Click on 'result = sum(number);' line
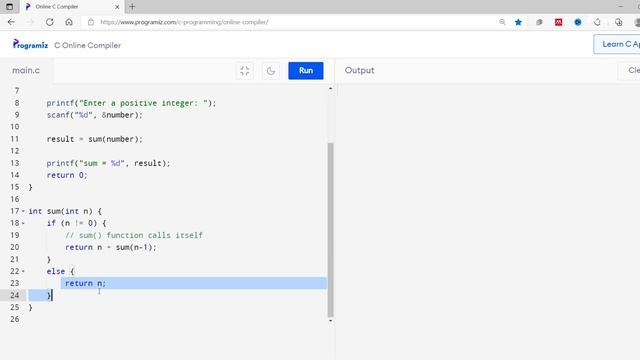 point(95,139)
